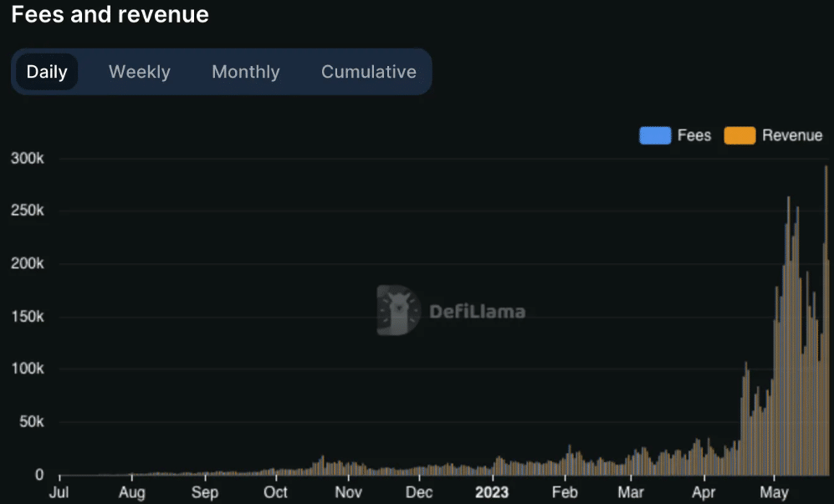
Task: Select the Daily view tab
Action: tap(47, 72)
